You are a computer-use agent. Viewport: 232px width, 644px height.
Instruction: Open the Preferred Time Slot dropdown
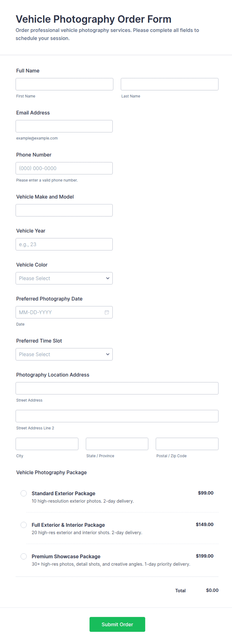click(x=64, y=354)
